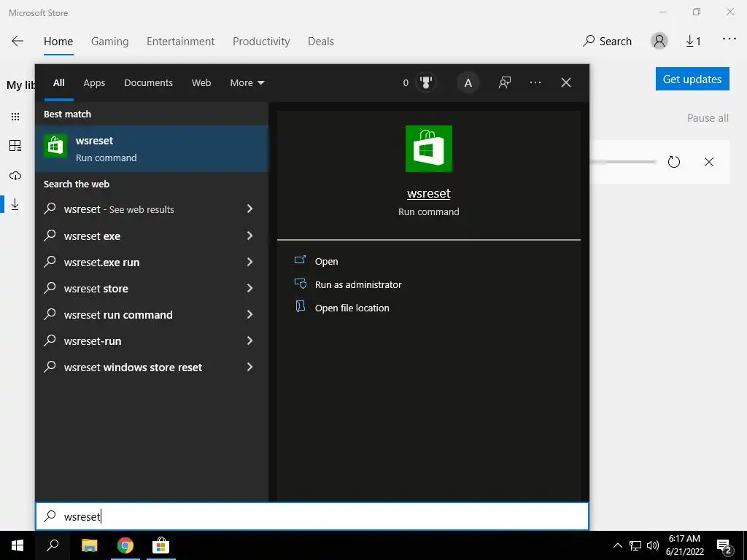Expand the 'wsreset-run' suggestion arrow
Viewport: 747px width, 560px height.
(x=249, y=341)
